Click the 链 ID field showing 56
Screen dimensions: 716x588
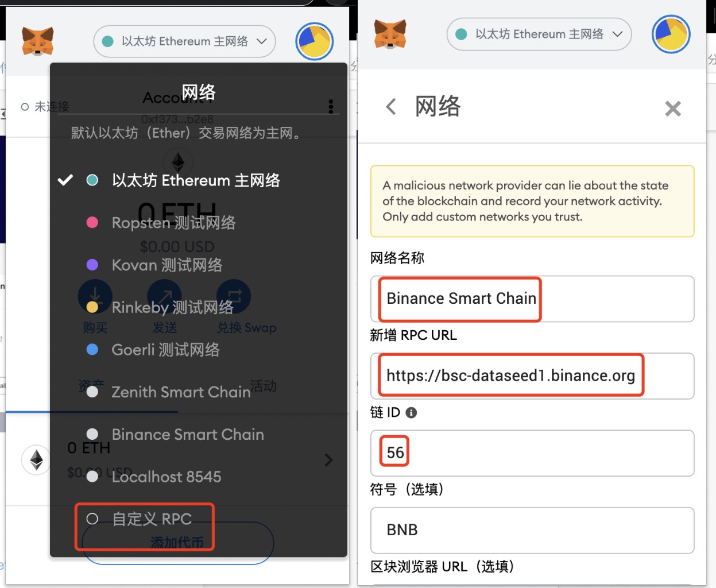pyautogui.click(x=532, y=453)
